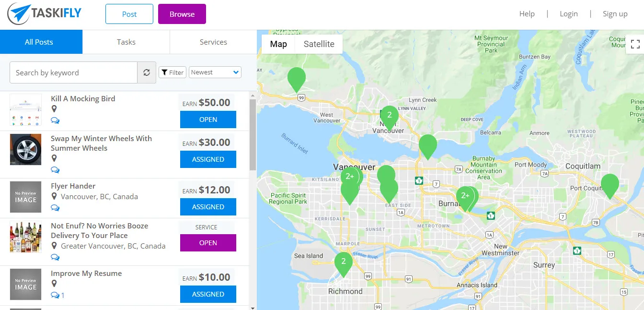Click the refresh icon beside the search box
644x310 pixels.
coord(147,72)
